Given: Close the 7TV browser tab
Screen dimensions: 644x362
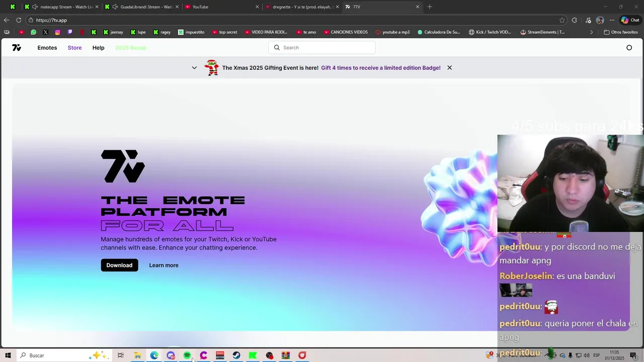Looking at the screenshot, I should click(x=417, y=7).
